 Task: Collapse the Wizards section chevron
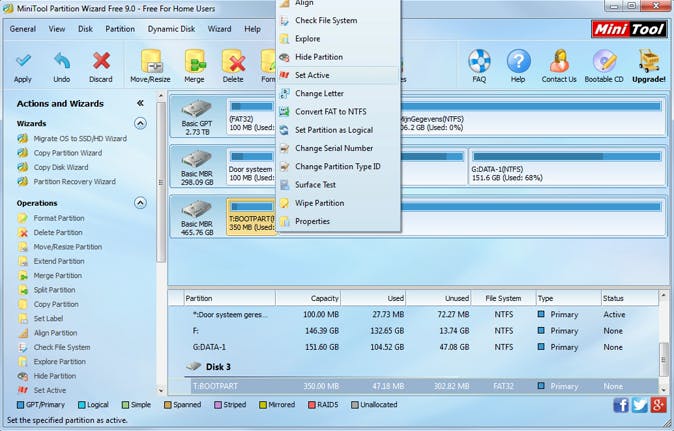(140, 123)
